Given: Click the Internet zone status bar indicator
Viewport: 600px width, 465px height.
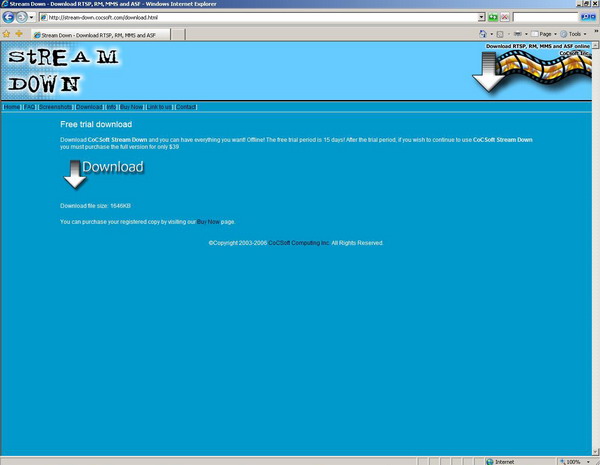Looking at the screenshot, I should (x=520, y=462).
